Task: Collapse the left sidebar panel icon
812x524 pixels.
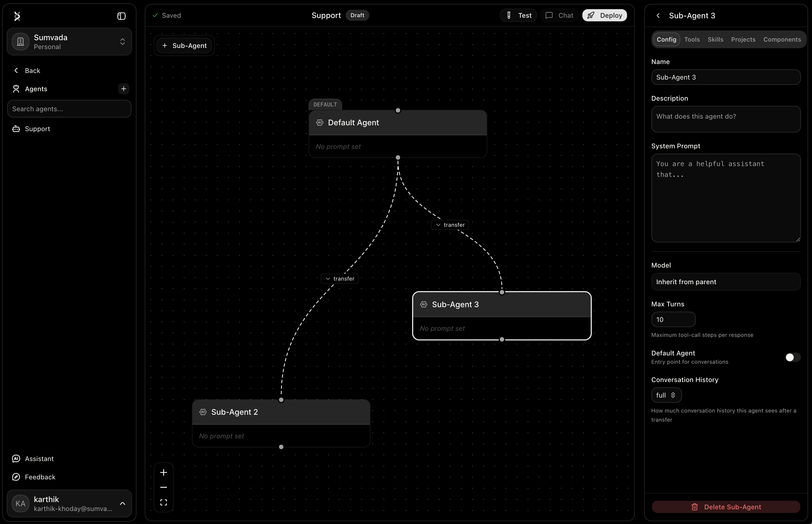Action: [121, 16]
